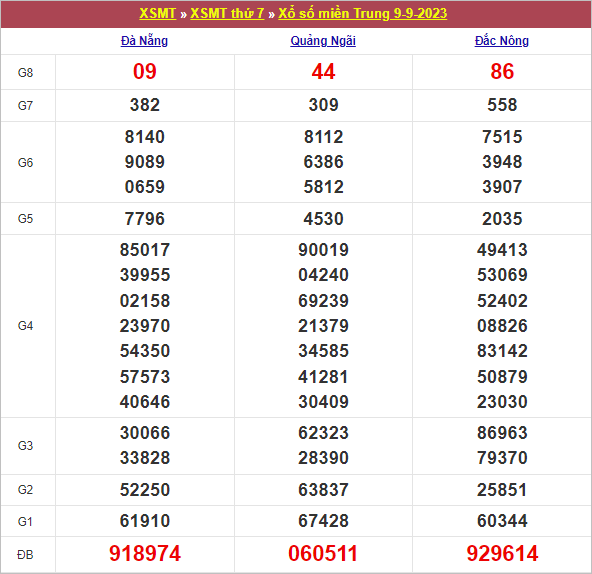Click G4 number 34585
Screen dimensions: 592x574
click(x=324, y=350)
